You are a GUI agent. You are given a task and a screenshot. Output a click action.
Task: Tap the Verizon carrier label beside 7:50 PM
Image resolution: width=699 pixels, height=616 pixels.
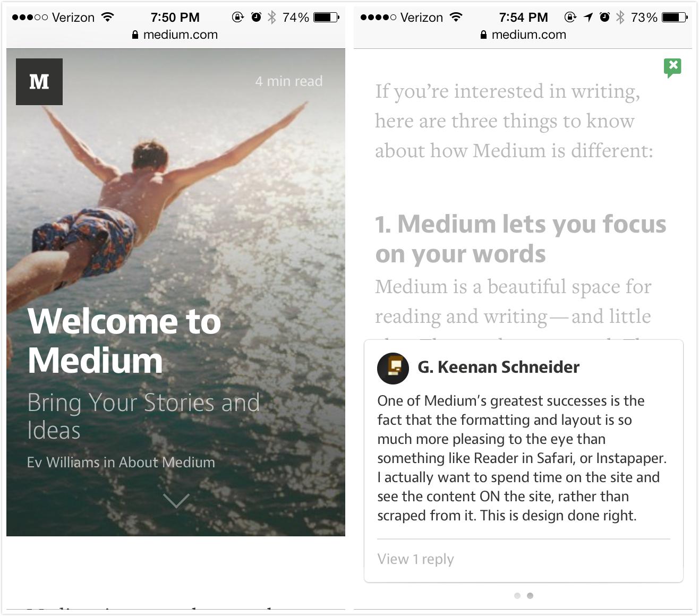tap(73, 18)
